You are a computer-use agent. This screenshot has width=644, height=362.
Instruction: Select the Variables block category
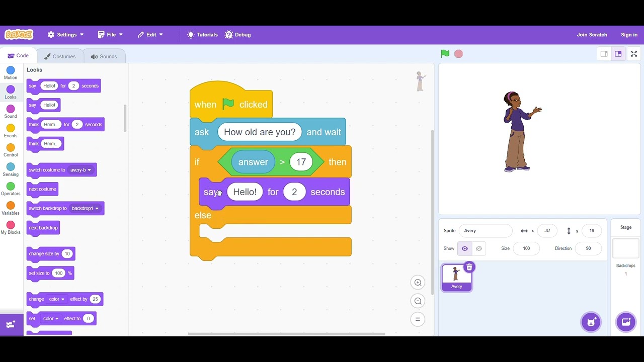click(11, 209)
